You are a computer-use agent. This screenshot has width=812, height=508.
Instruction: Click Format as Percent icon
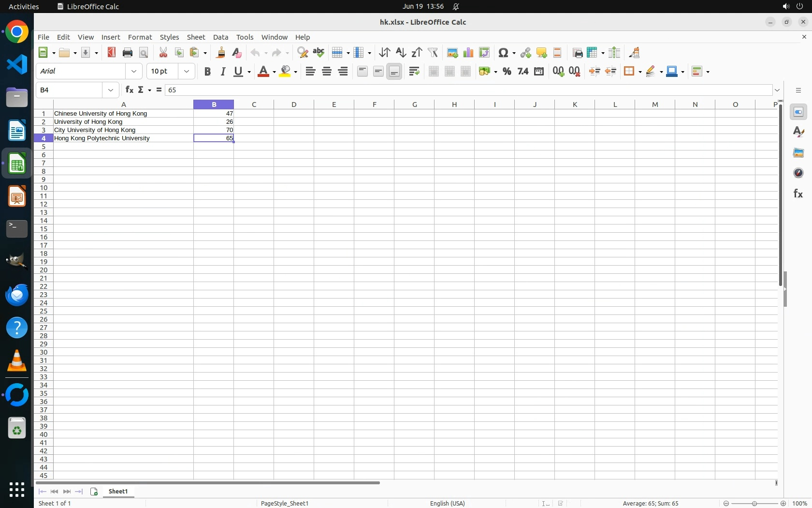[507, 72]
